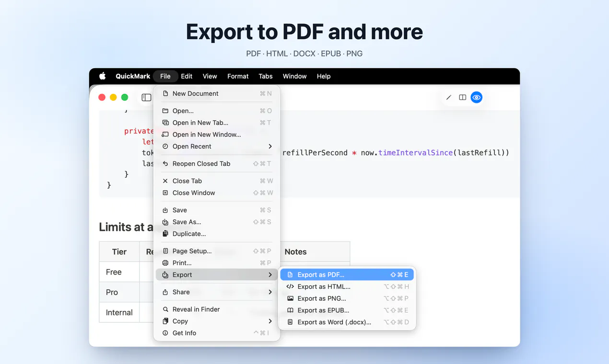Click the Print printer icon
This screenshot has height=364, width=609.
pyautogui.click(x=165, y=263)
